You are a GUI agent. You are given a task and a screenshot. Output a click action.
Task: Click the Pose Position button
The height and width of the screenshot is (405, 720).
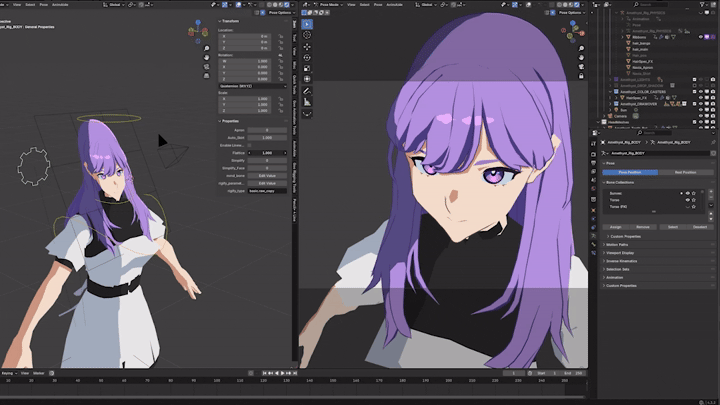(630, 173)
